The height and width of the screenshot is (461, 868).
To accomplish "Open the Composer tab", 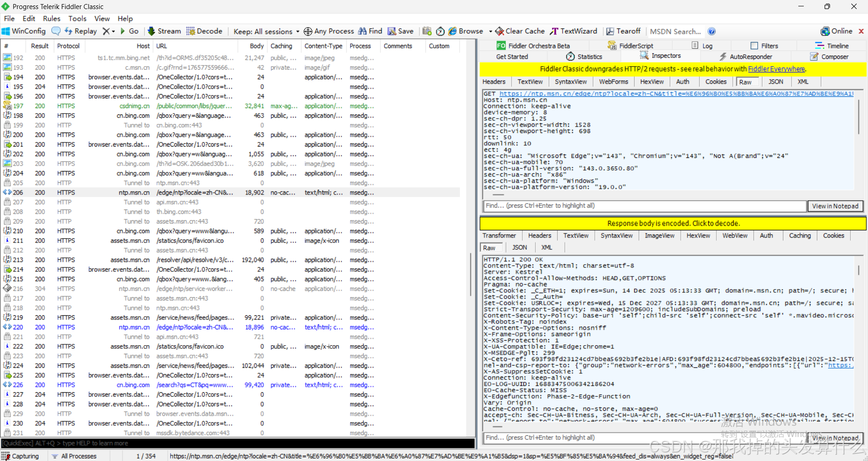I will click(829, 57).
